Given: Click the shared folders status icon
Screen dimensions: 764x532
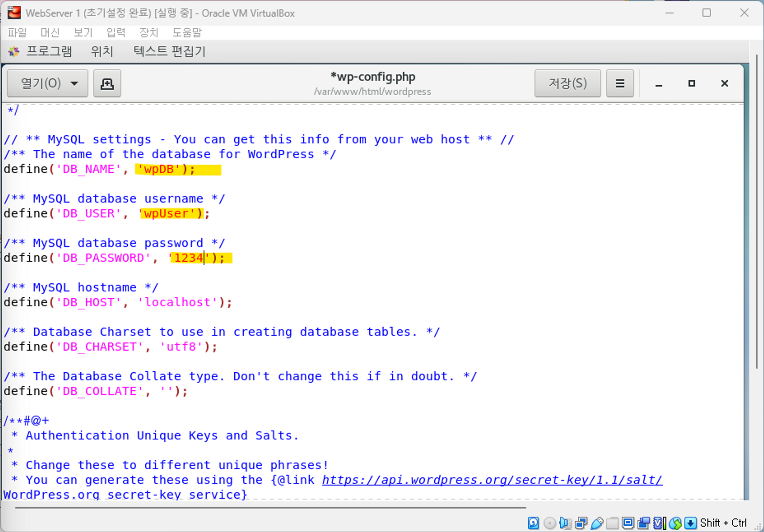Looking at the screenshot, I should (612, 523).
